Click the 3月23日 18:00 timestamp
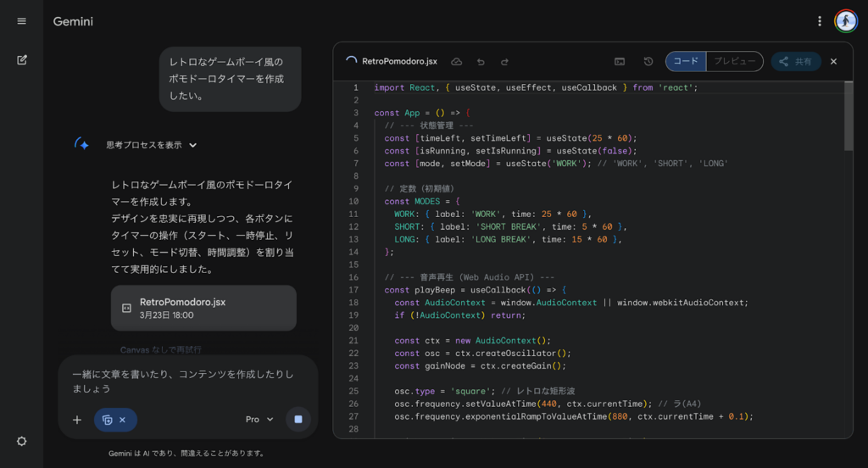The width and height of the screenshot is (868, 468). pos(167,315)
